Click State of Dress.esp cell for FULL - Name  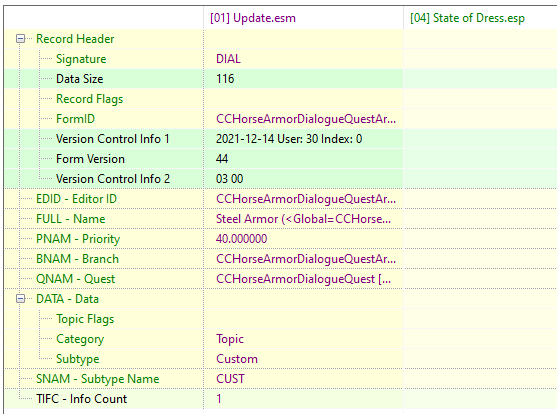[x=480, y=219]
